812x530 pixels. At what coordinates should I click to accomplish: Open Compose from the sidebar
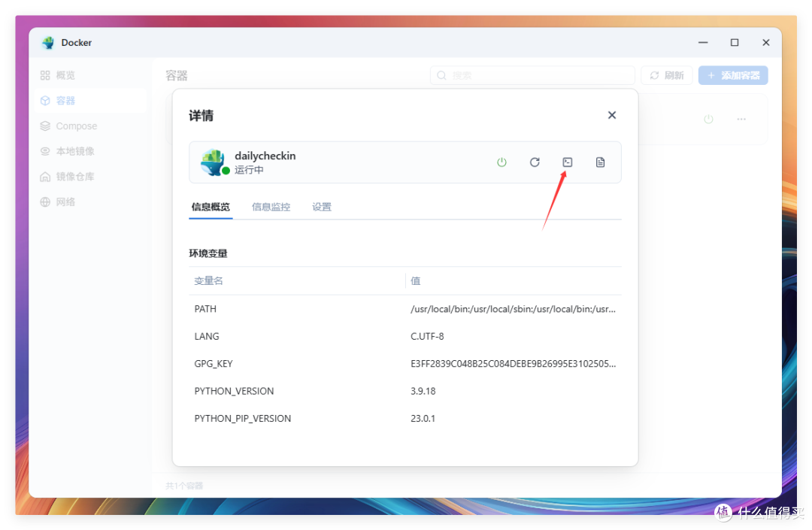(75, 126)
